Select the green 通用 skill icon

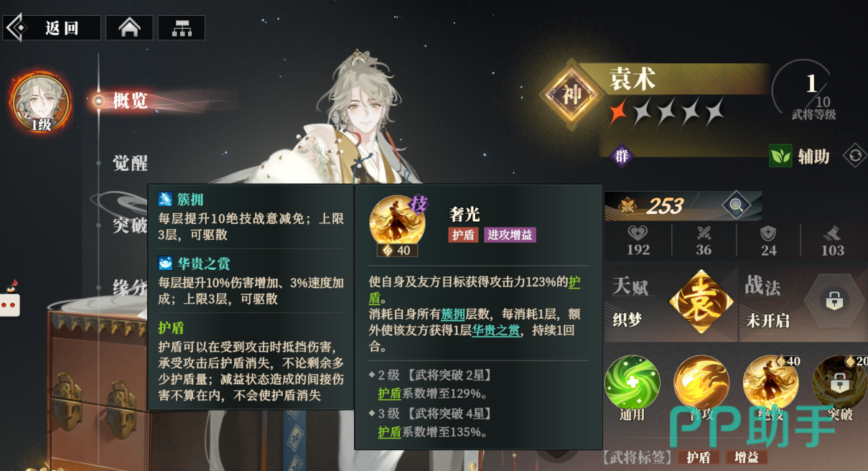pyautogui.click(x=632, y=383)
